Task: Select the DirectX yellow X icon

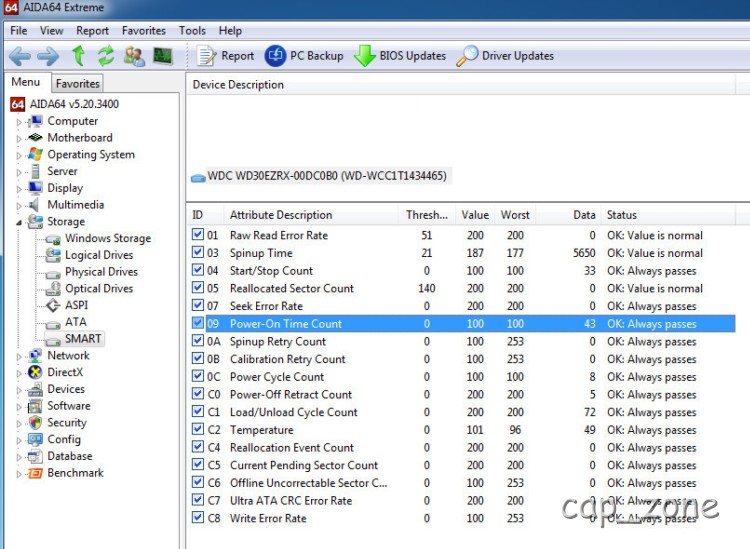Action: (x=35, y=372)
